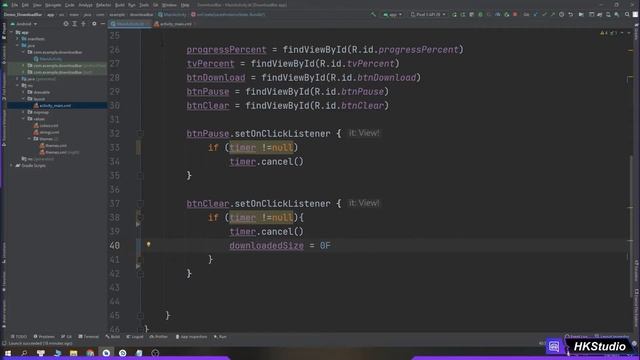The image size is (640, 360).
Task: Click the taskbar search icon
Action: coord(24,353)
